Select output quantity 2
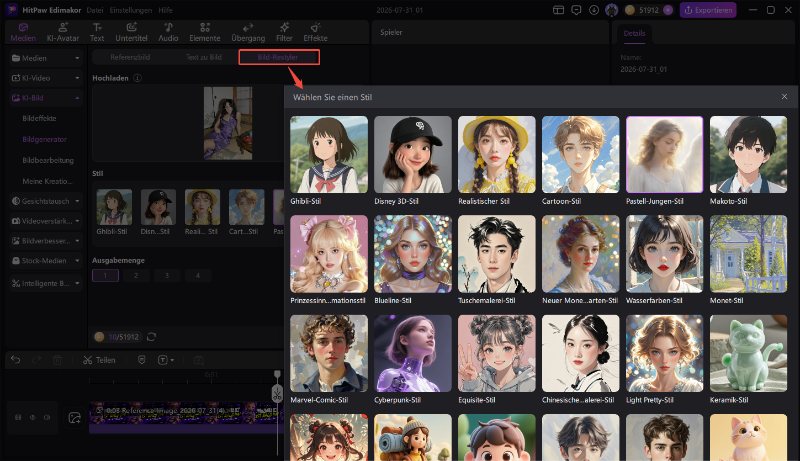The image size is (800, 461). [136, 275]
